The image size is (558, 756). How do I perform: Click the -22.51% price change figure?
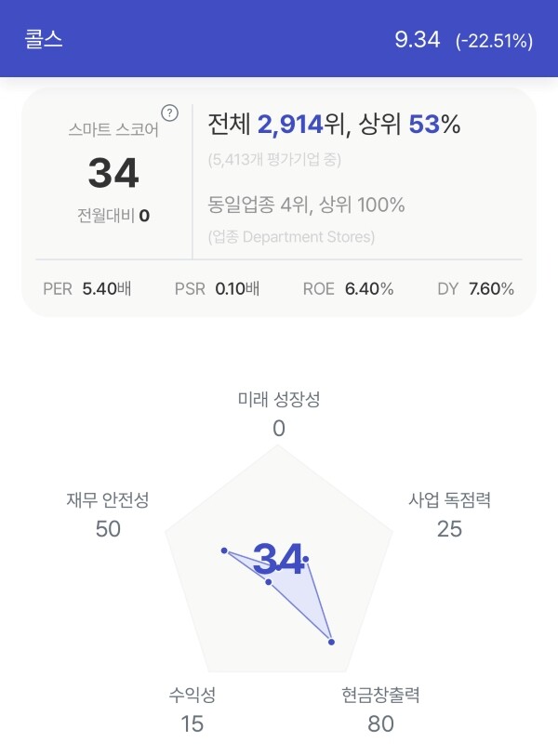pyautogui.click(x=495, y=41)
